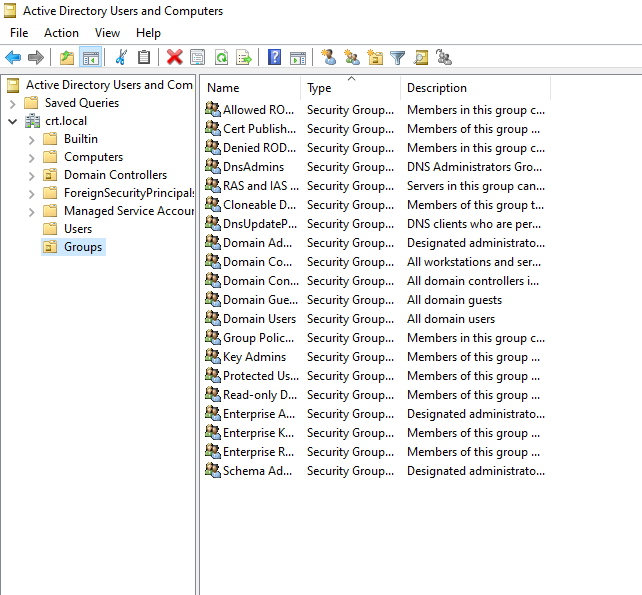Sort by the Type column header
642x595 pixels.
click(351, 88)
